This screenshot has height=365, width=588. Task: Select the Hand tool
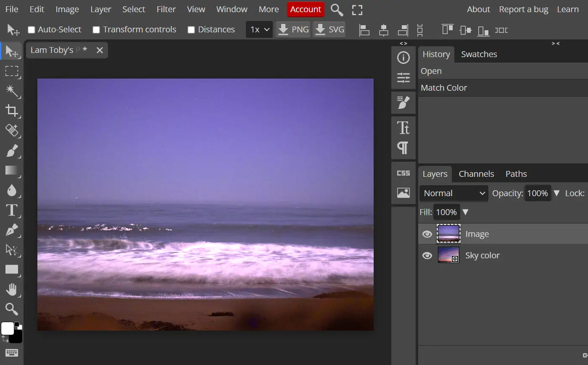pos(11,289)
